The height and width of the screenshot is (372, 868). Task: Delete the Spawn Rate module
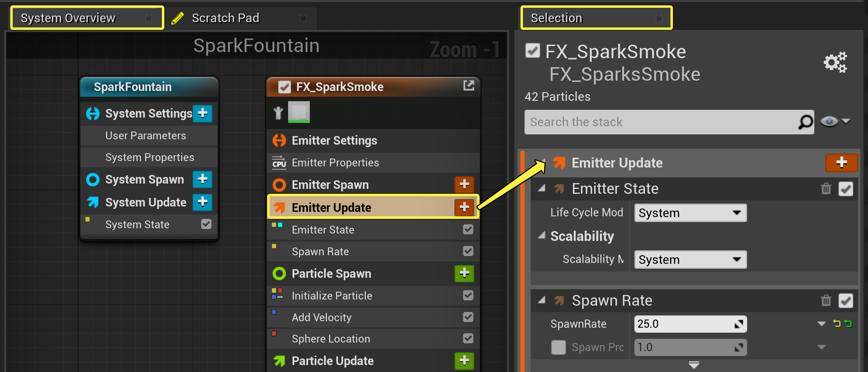[826, 301]
